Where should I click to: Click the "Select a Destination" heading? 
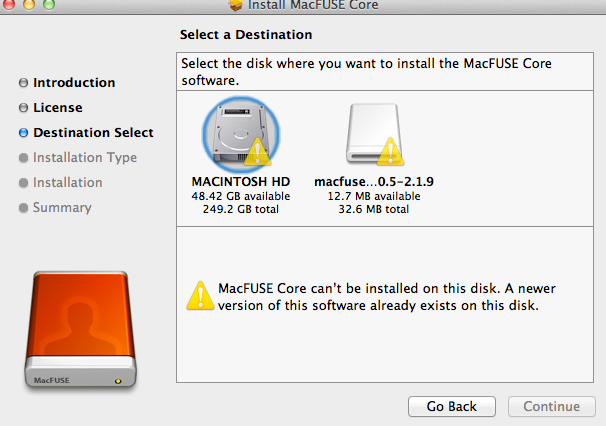[246, 35]
